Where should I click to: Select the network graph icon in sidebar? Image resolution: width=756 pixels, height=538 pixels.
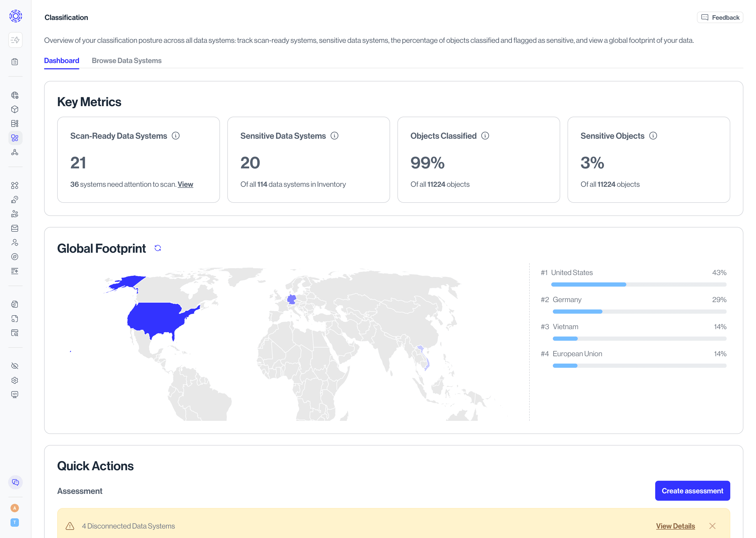coord(15,152)
